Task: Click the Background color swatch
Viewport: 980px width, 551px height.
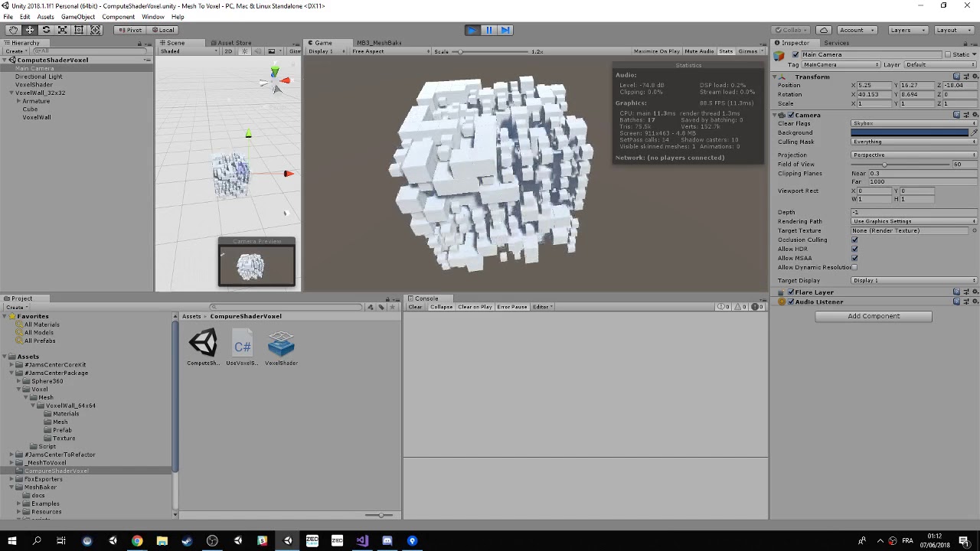Action: pyautogui.click(x=910, y=132)
